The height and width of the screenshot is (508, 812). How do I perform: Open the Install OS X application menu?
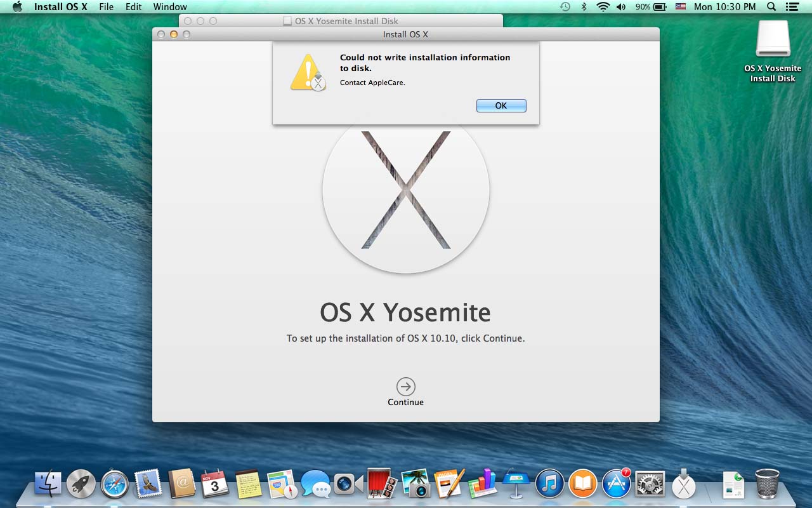click(x=61, y=7)
